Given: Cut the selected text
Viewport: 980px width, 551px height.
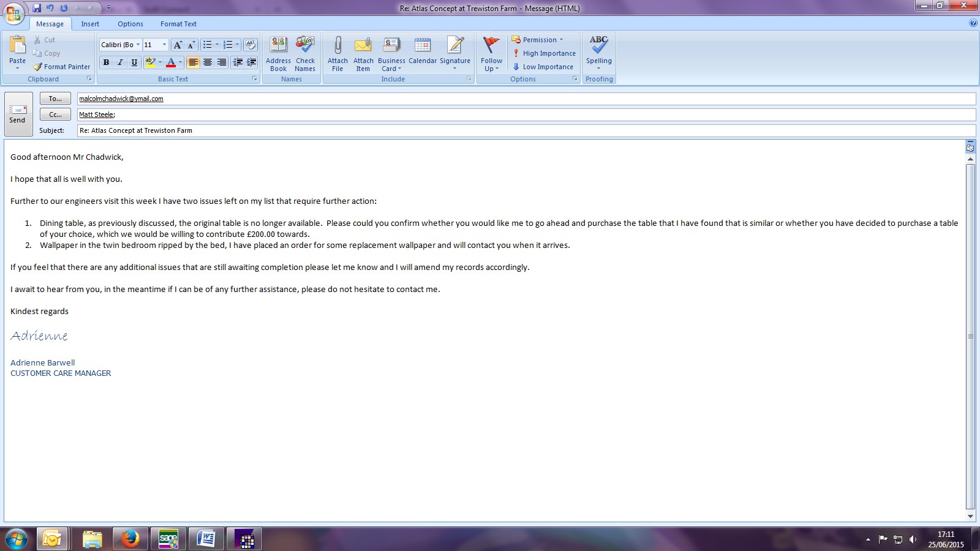Looking at the screenshot, I should (44, 40).
